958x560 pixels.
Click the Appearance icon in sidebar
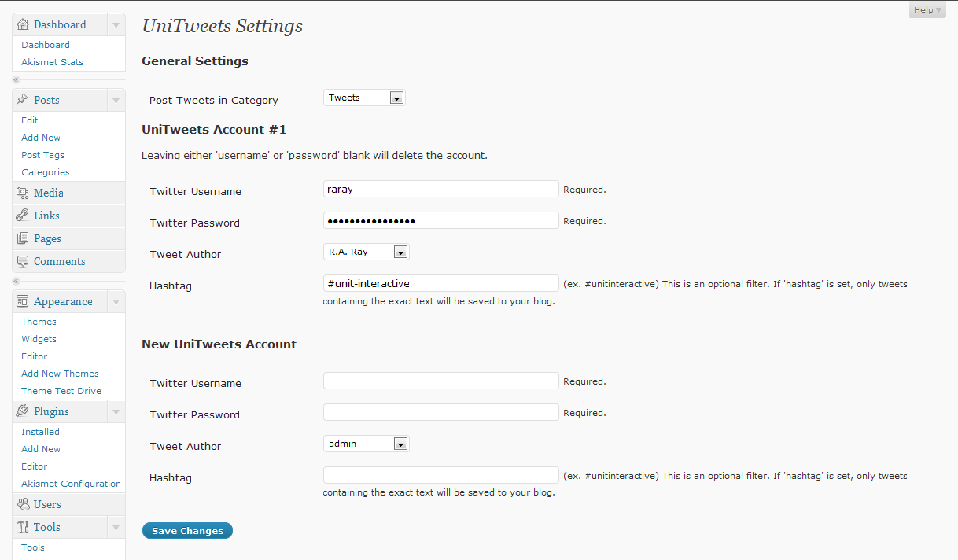23,301
